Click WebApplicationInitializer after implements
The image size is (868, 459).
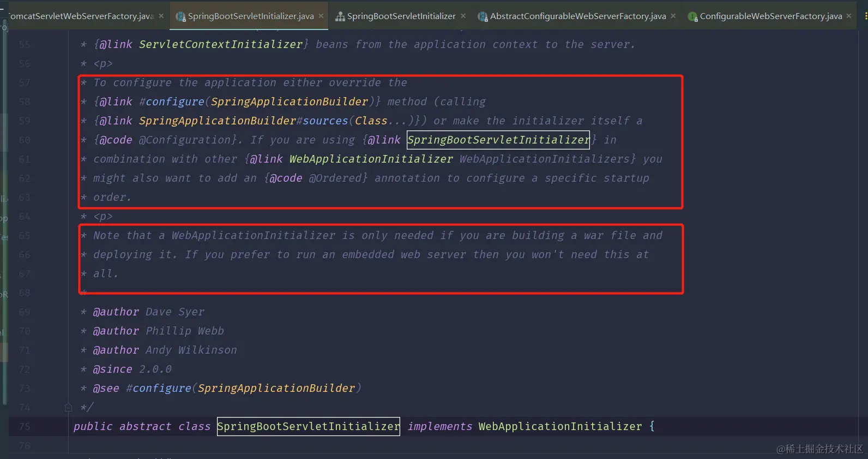[560, 426]
